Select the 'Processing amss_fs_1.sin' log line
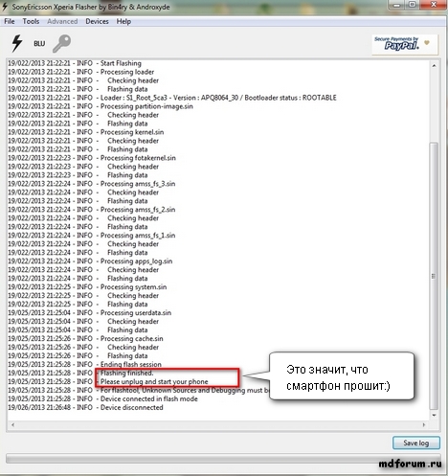Viewport: 448px width, 476px height. click(91, 236)
